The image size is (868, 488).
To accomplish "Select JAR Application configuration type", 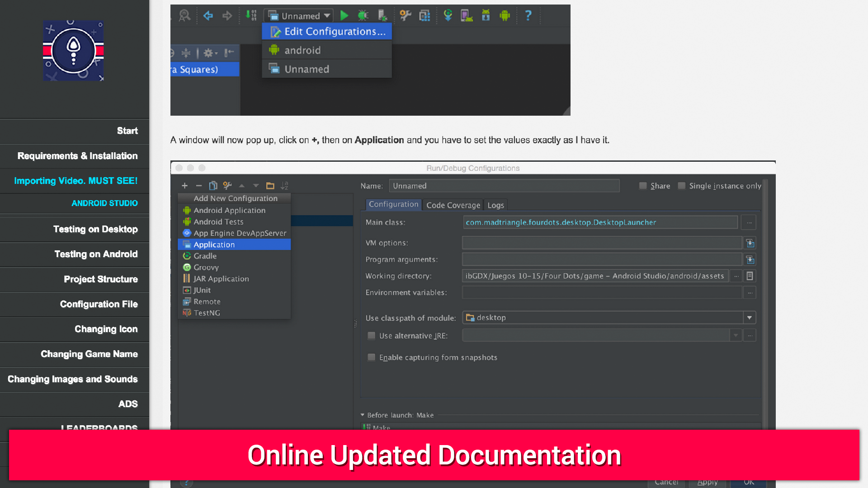I will 234,279.
